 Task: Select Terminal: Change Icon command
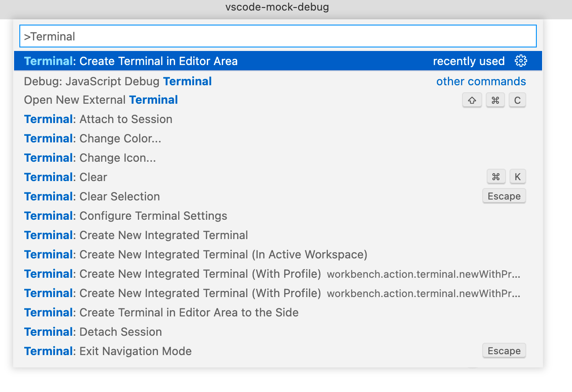tap(89, 157)
